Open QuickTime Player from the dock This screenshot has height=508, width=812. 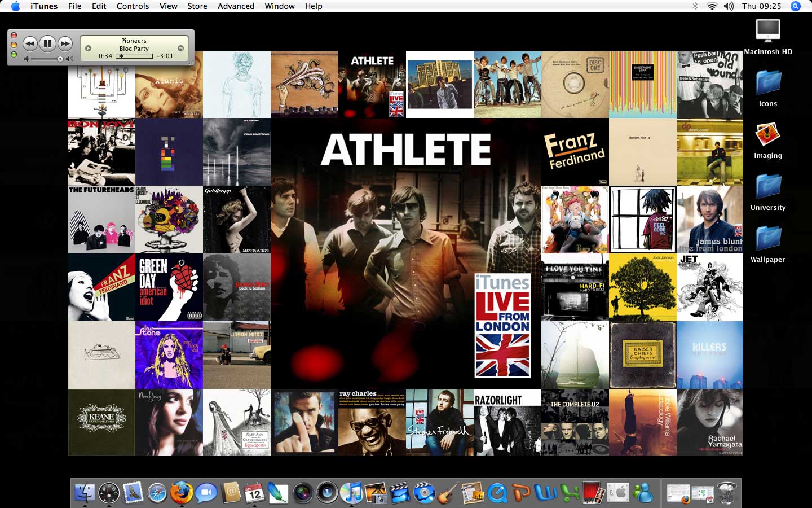pos(497,493)
